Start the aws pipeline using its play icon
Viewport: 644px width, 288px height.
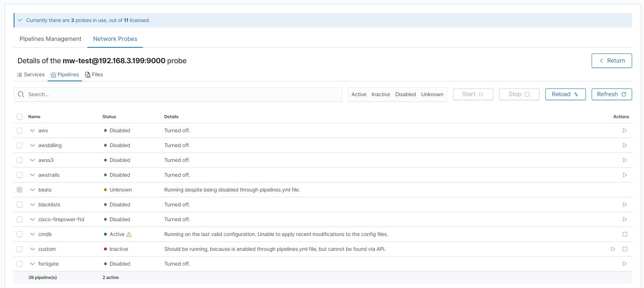(x=625, y=130)
